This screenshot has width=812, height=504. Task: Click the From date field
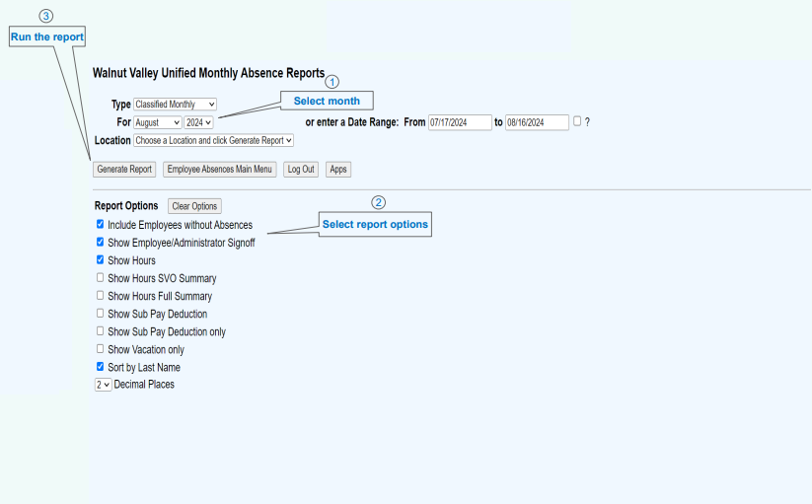click(460, 122)
